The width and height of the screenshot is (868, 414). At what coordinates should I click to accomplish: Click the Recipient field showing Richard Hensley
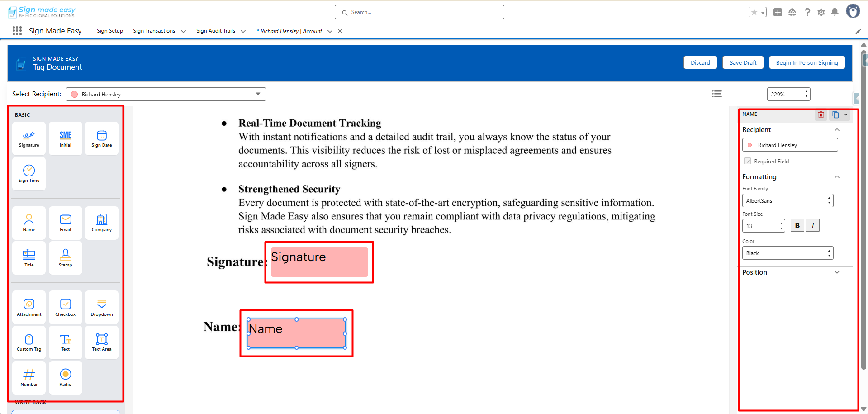(x=790, y=145)
